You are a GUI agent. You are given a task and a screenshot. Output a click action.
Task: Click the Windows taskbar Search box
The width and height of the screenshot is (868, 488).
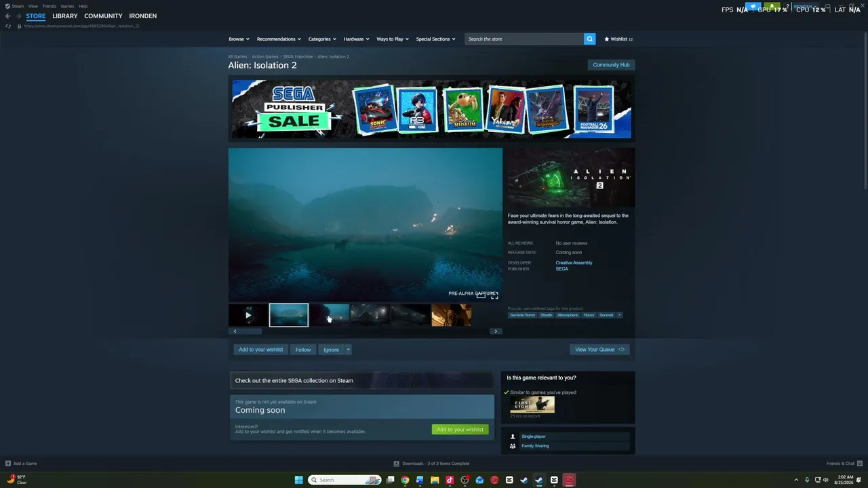[x=344, y=480]
